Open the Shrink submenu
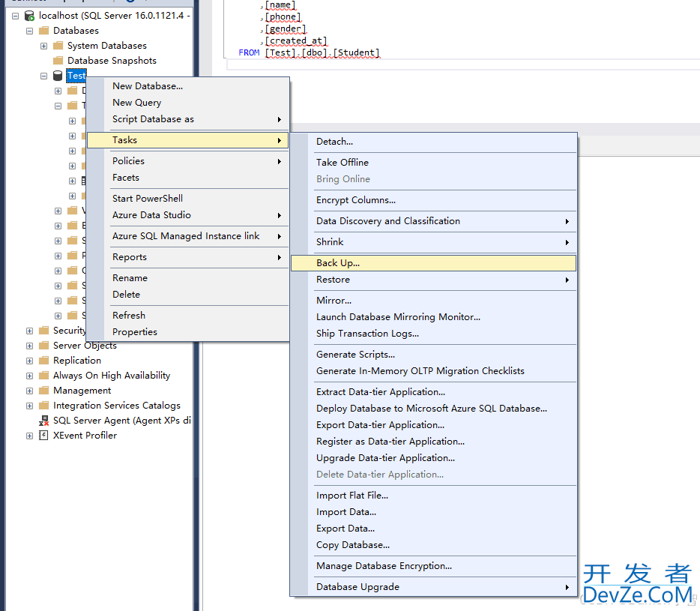The height and width of the screenshot is (611, 700). tap(433, 242)
